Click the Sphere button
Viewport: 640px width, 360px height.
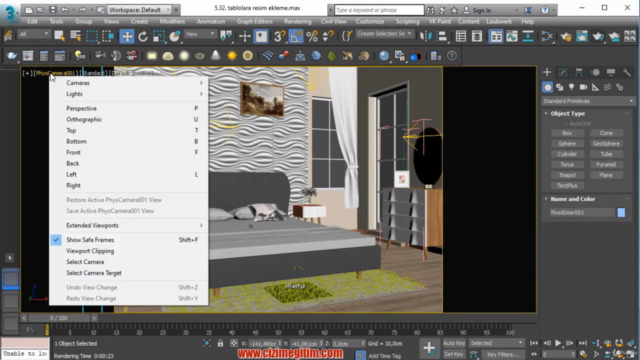[x=567, y=144]
